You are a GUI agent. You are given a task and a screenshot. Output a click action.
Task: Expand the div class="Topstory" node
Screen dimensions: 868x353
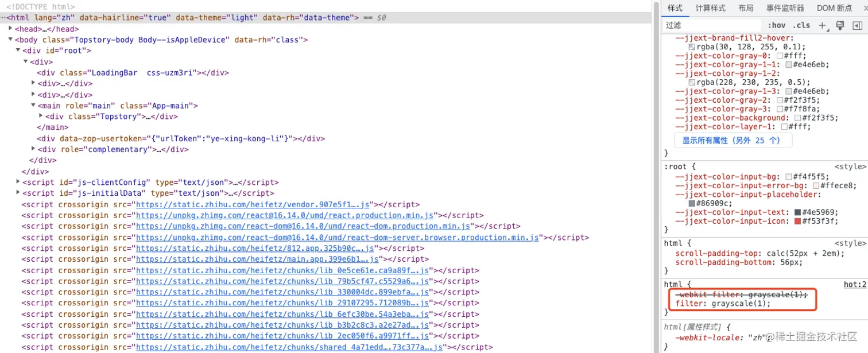(41, 117)
